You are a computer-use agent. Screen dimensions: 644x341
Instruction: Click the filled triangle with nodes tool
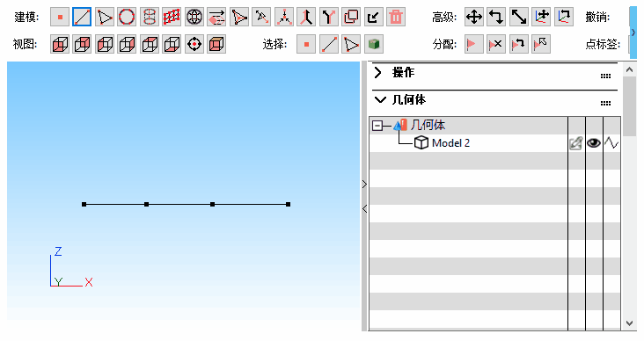tap(239, 17)
